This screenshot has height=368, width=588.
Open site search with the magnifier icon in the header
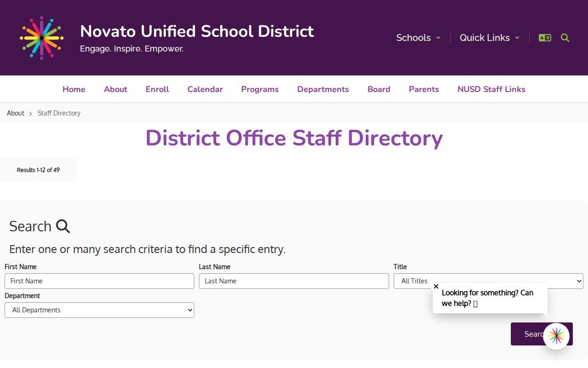565,38
